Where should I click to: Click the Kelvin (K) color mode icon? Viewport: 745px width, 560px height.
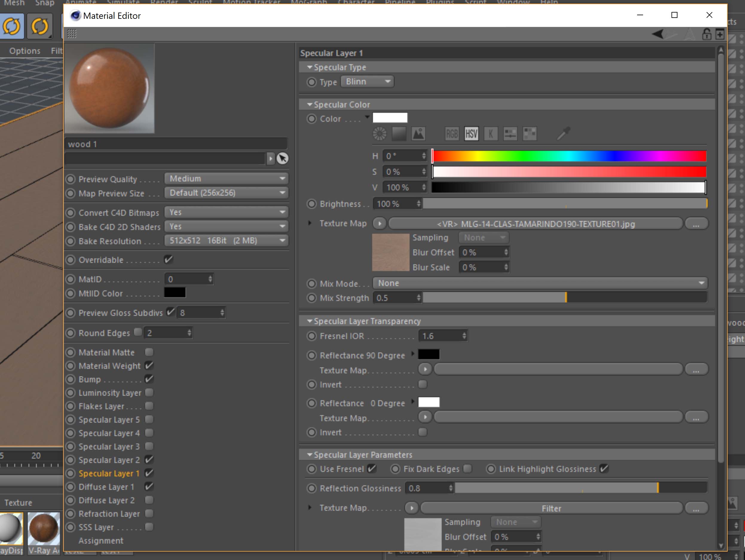[491, 134]
